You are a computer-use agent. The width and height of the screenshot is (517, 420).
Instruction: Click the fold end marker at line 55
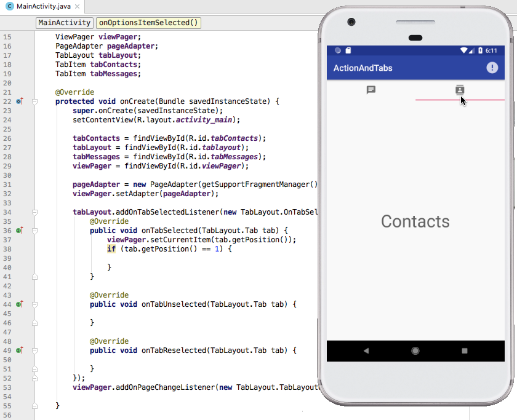point(34,406)
